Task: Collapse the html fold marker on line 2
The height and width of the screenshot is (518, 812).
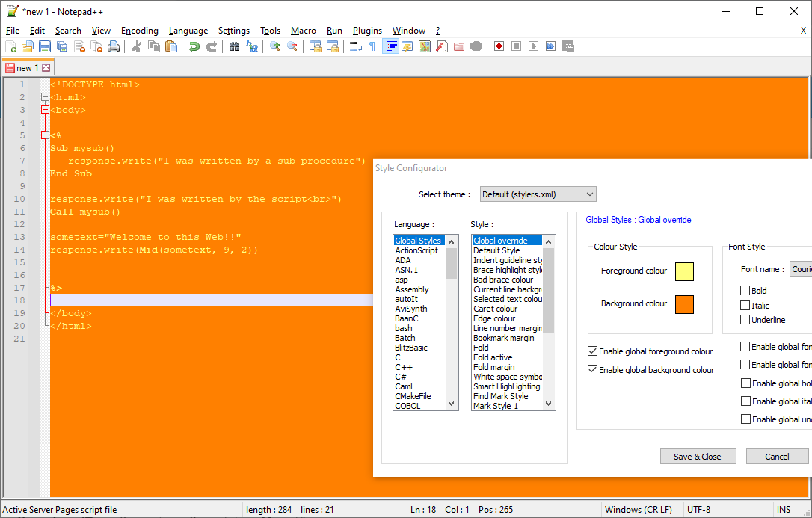Action: click(45, 97)
